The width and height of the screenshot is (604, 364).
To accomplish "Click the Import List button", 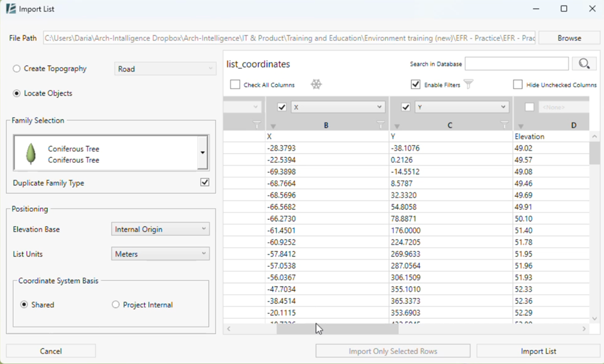I will tap(538, 350).
